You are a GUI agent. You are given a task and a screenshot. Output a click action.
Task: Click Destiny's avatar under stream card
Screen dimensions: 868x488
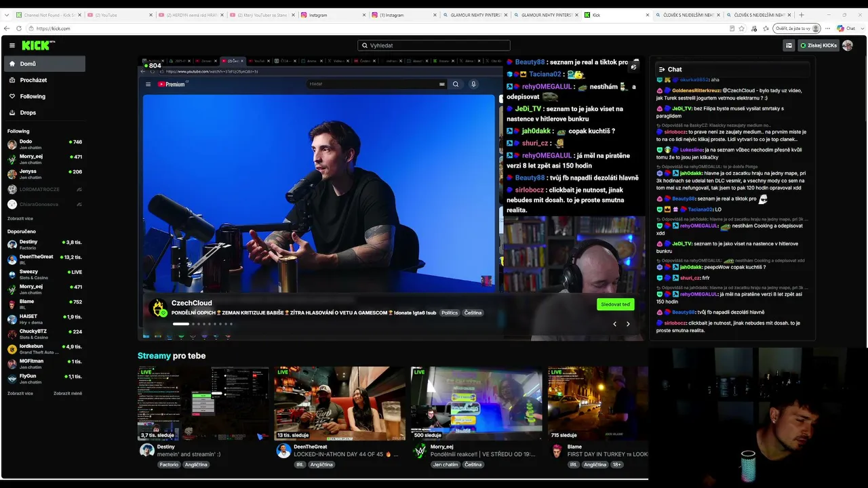point(146,451)
